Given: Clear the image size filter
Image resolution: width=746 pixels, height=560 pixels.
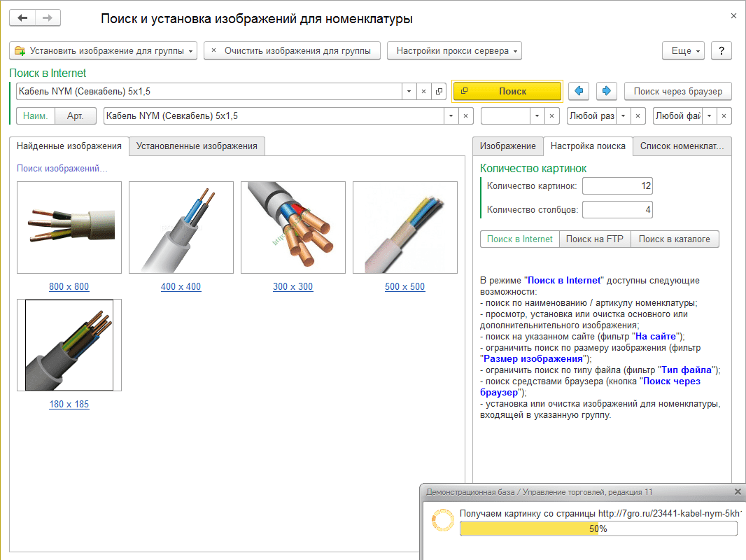Looking at the screenshot, I should [638, 115].
